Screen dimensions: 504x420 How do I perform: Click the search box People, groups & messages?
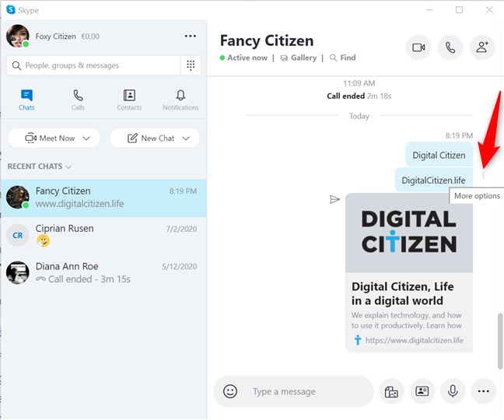click(93, 65)
